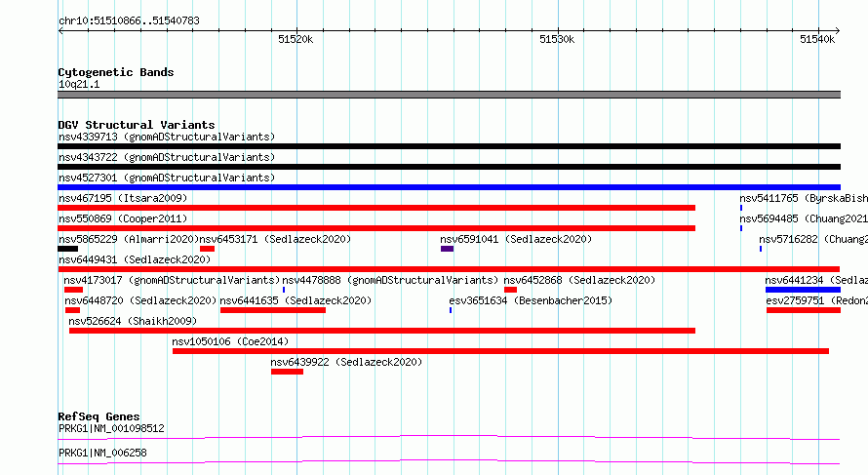Screen dimensions: 868x475
Task: Select red bar under esv2759751
Action: 804,310
